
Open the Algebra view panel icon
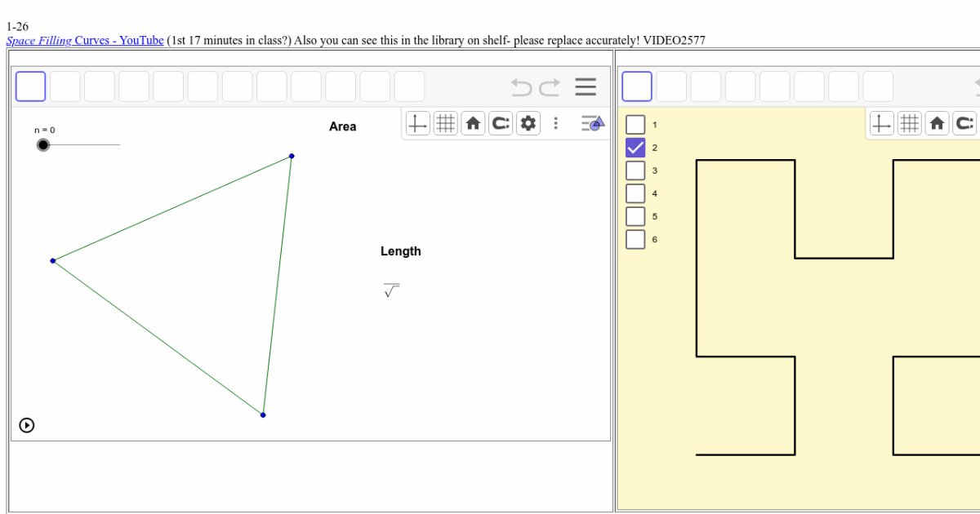click(x=590, y=123)
